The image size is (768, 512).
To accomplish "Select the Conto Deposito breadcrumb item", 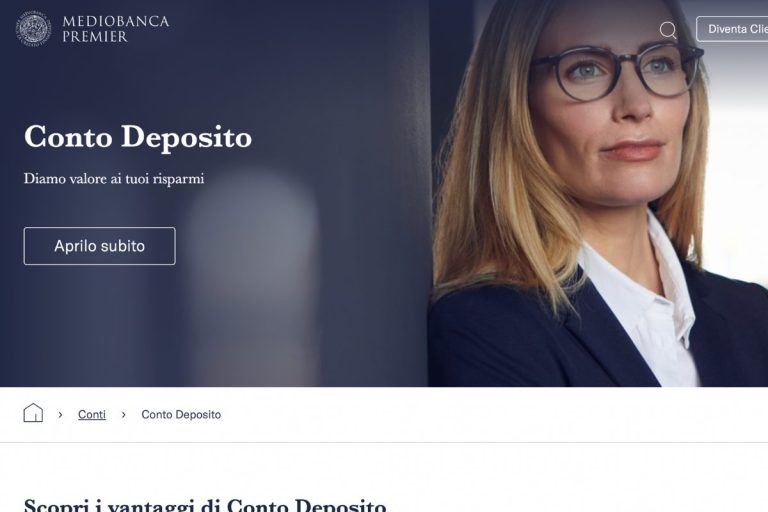I will tap(181, 414).
